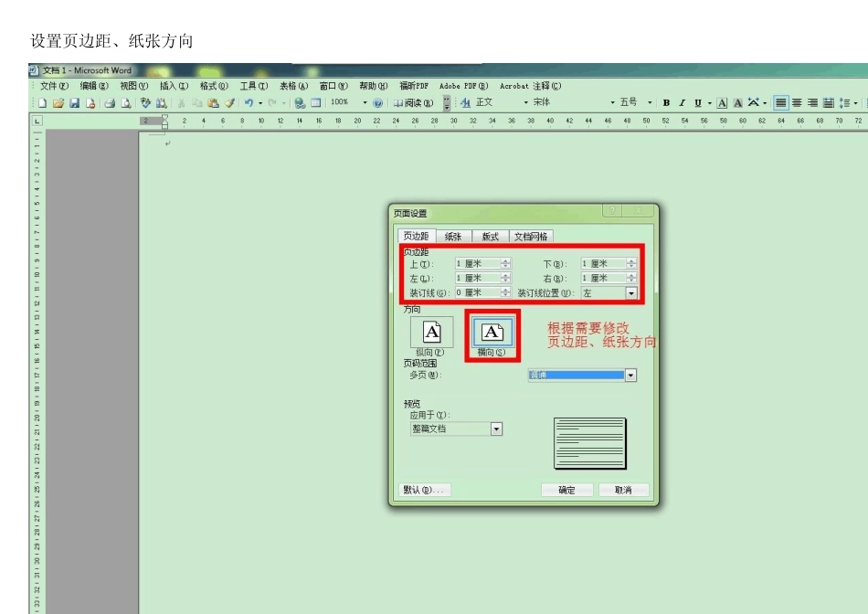
Task: Click the Save icon in the toolbar
Action: click(x=75, y=103)
